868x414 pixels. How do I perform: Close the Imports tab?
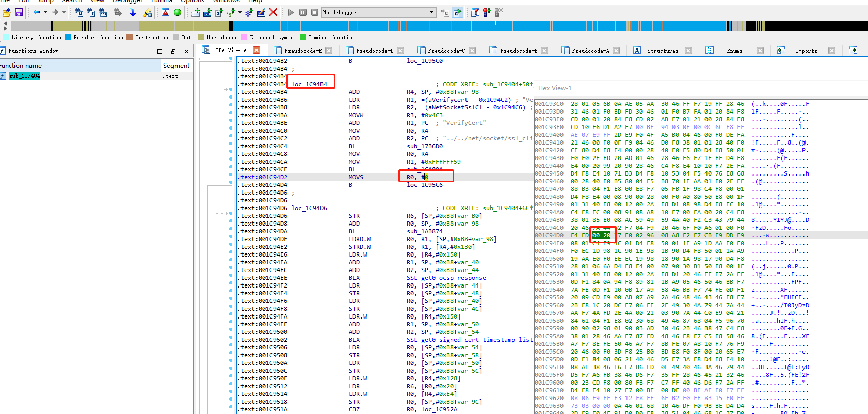tap(832, 51)
